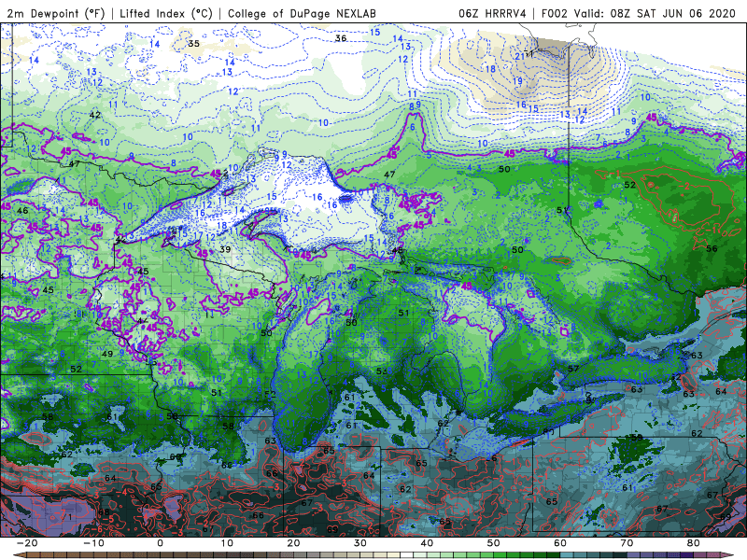Click the 20 label on the color scale
The image size is (747, 560).
[293, 543]
